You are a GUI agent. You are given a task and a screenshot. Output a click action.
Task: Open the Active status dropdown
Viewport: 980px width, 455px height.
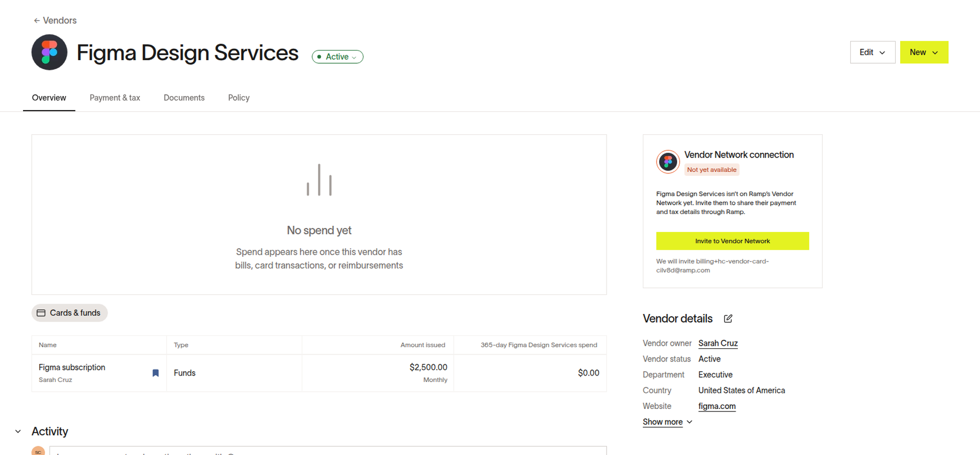coord(338,57)
